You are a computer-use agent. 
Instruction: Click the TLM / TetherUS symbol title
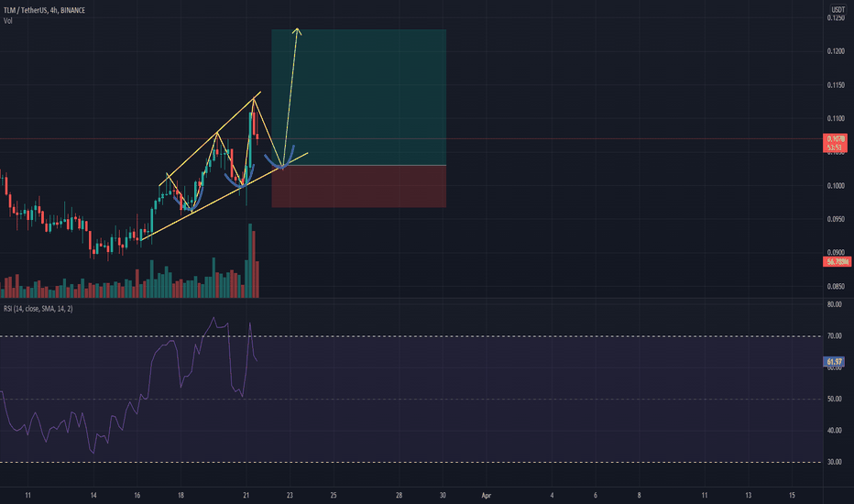pyautogui.click(x=44, y=10)
